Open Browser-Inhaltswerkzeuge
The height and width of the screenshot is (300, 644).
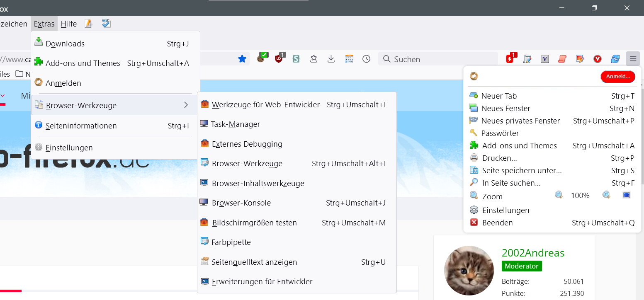pos(297,183)
